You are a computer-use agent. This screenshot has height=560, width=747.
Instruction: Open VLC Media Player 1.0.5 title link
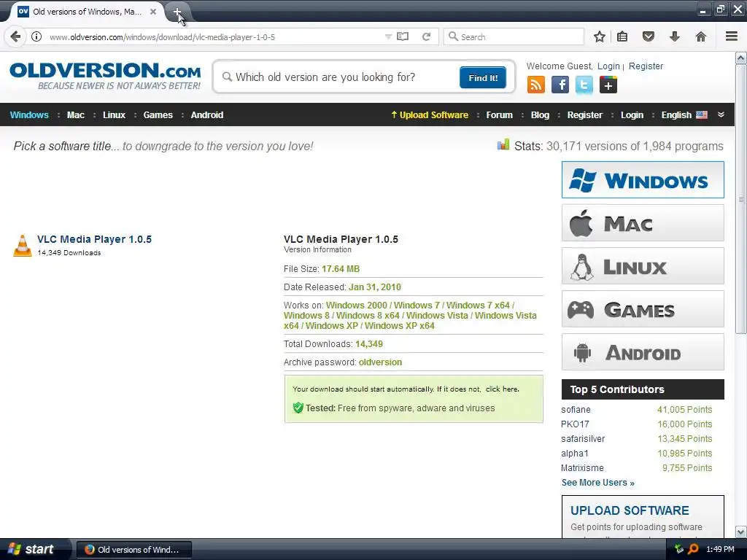94,239
